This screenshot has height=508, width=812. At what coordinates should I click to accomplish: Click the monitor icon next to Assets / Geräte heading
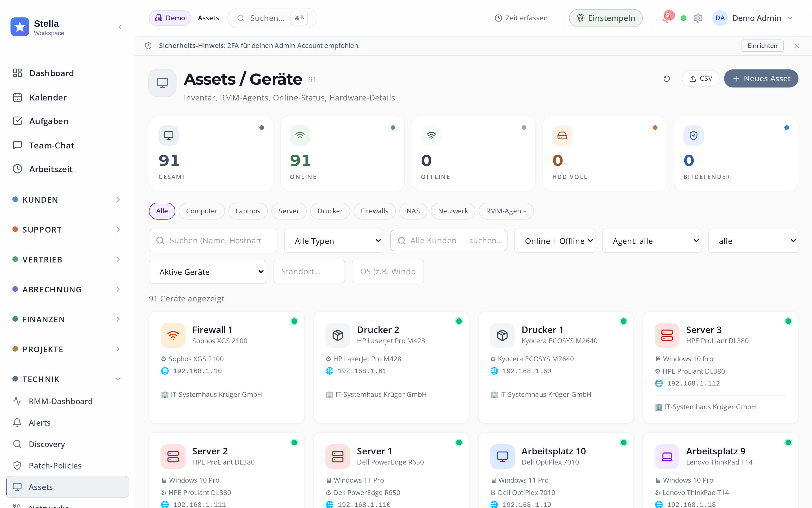click(162, 83)
